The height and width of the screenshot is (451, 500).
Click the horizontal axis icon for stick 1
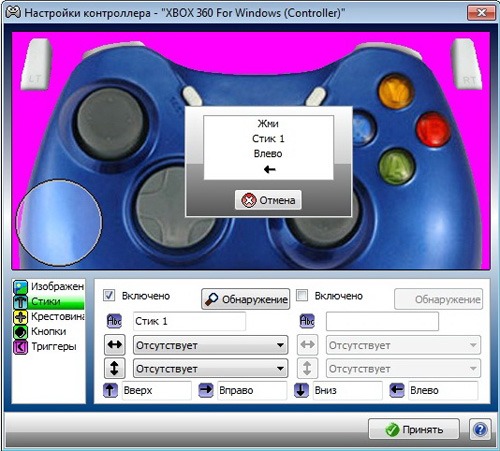coord(115,345)
